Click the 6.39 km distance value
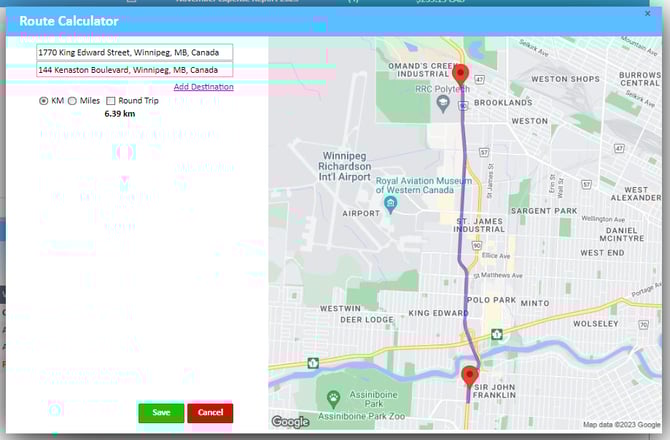The width and height of the screenshot is (670, 440). (x=120, y=114)
